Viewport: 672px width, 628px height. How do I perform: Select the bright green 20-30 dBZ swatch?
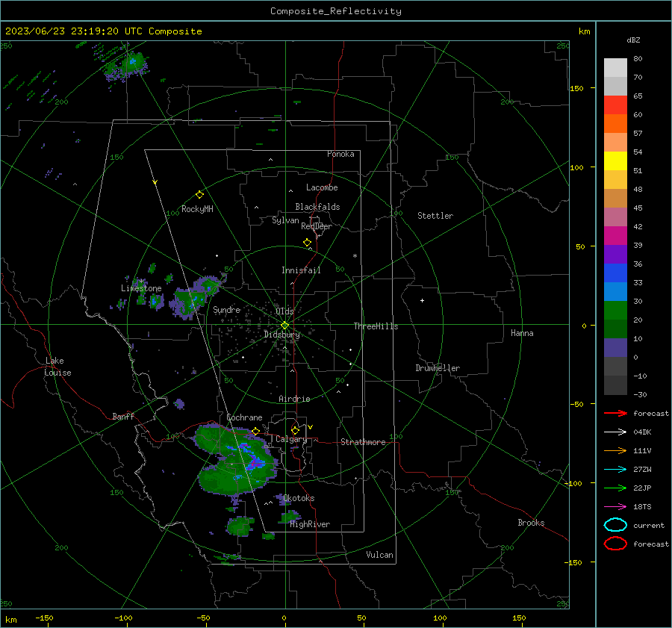click(615, 311)
